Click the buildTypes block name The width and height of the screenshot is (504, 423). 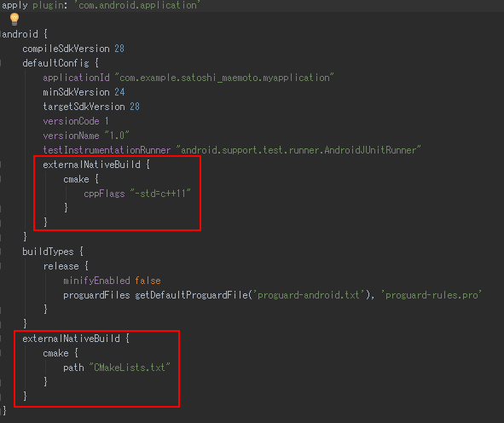pyautogui.click(x=48, y=252)
